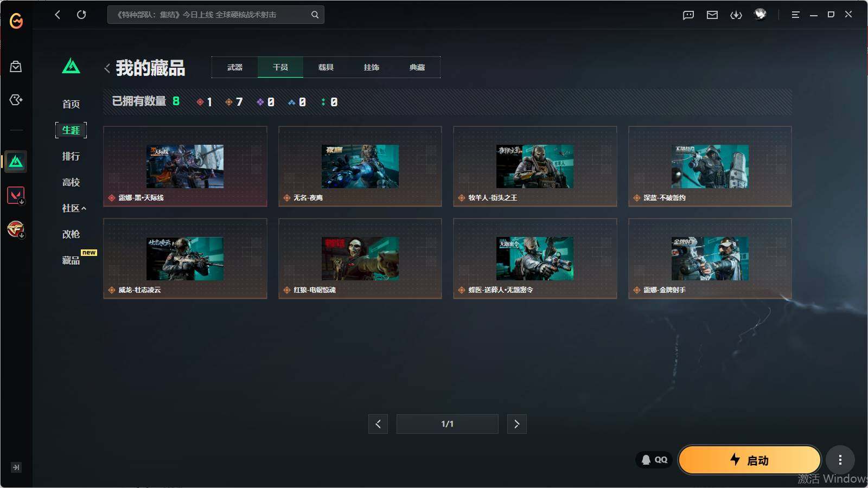Open the chat messages icon

[x=688, y=15]
